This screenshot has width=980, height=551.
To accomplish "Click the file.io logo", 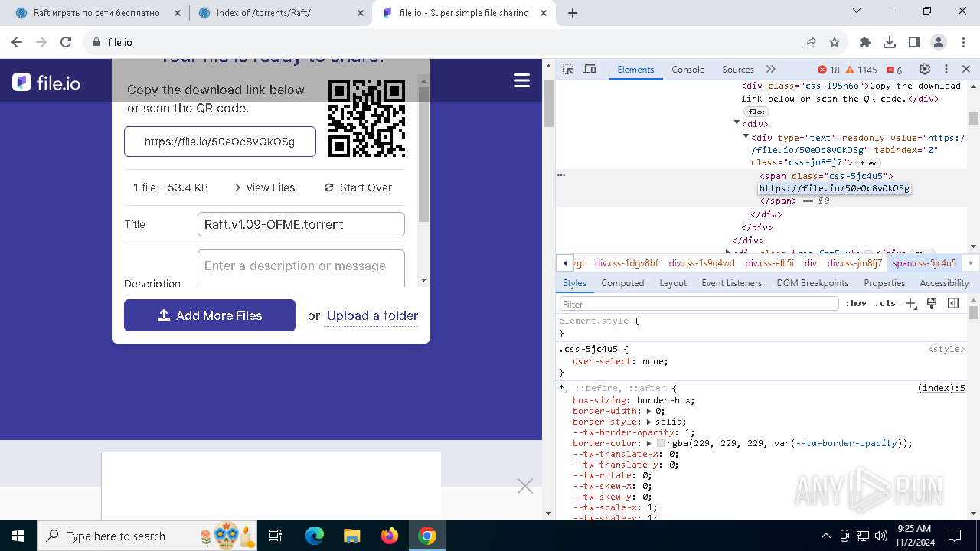I will coord(47,83).
